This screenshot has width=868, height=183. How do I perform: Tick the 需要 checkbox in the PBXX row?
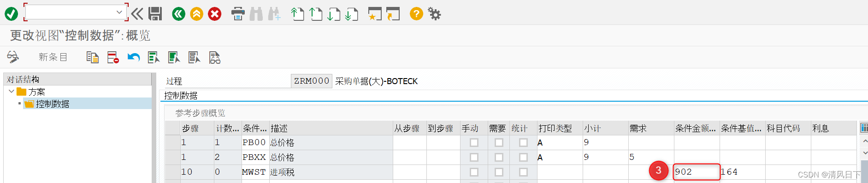tap(499, 157)
